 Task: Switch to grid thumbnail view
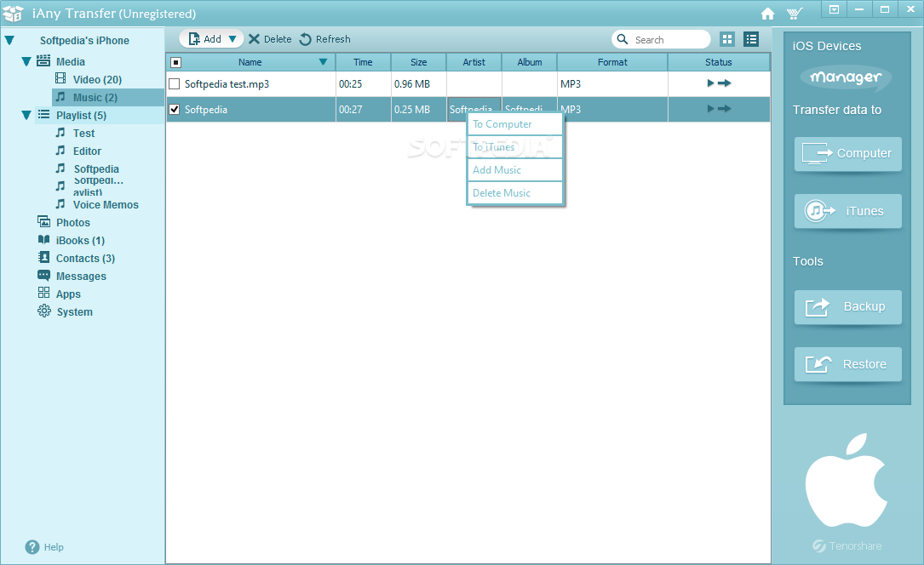point(727,39)
